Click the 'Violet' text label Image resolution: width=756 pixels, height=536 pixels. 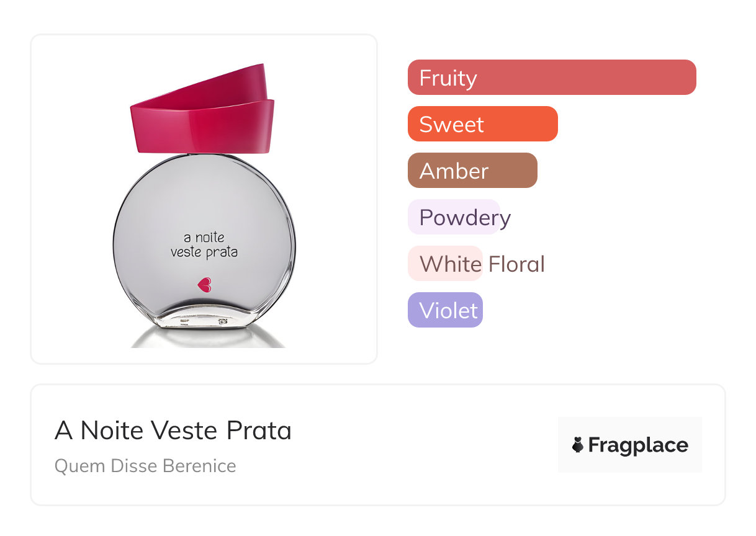(x=448, y=311)
